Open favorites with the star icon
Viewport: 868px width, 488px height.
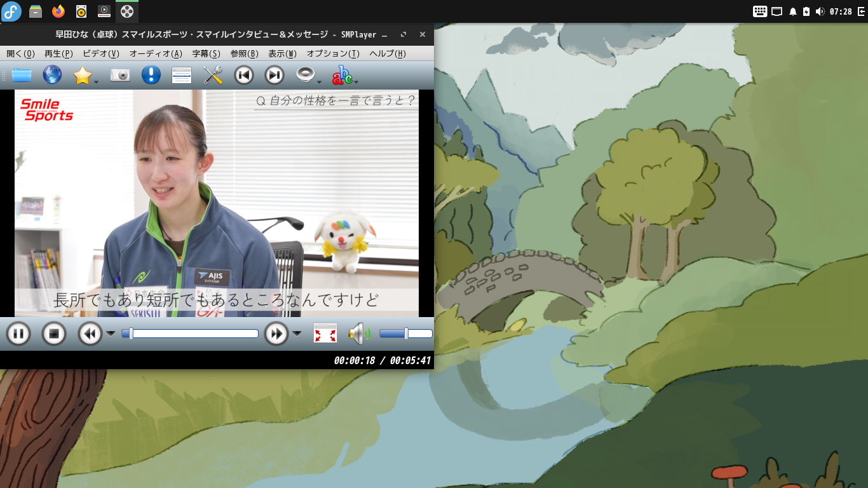point(83,76)
